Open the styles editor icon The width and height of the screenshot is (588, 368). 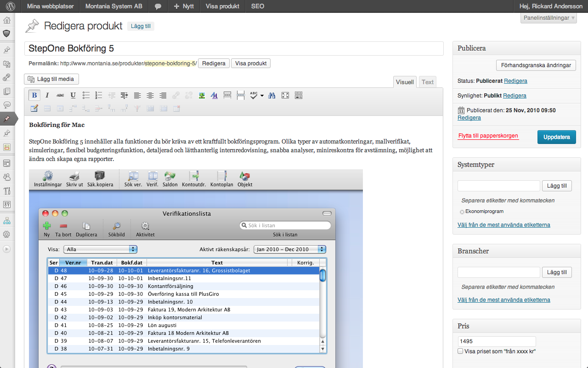[215, 95]
